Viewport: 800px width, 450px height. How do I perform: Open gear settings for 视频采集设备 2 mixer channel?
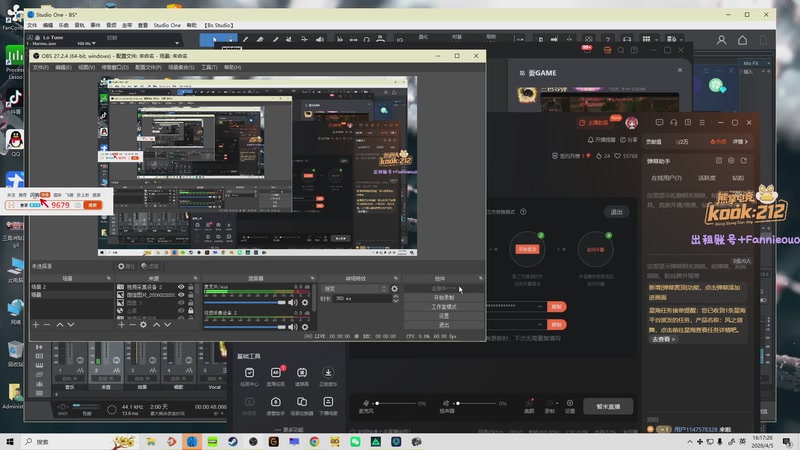(305, 327)
